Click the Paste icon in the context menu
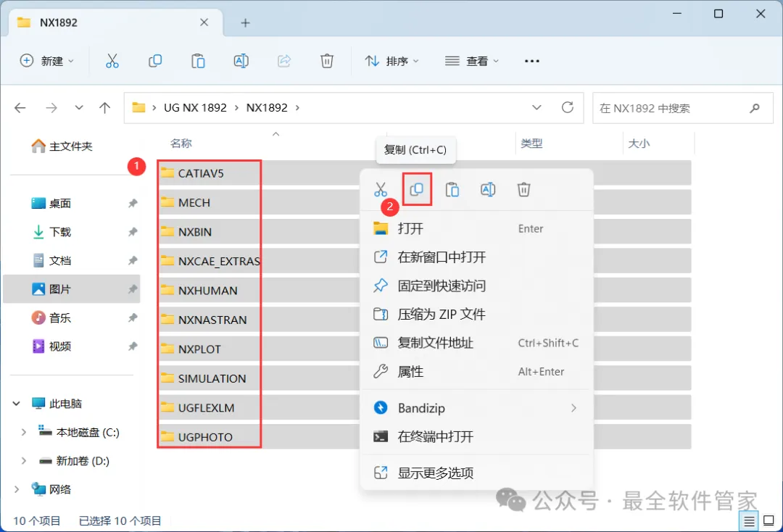 452,190
